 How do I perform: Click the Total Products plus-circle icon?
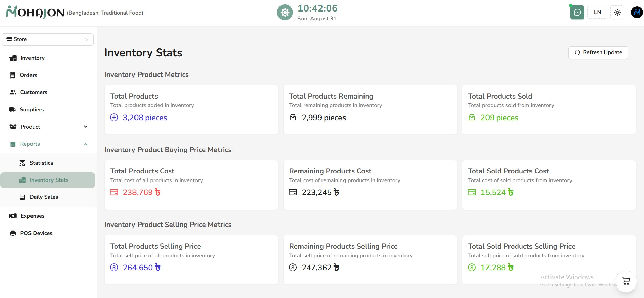tap(114, 118)
